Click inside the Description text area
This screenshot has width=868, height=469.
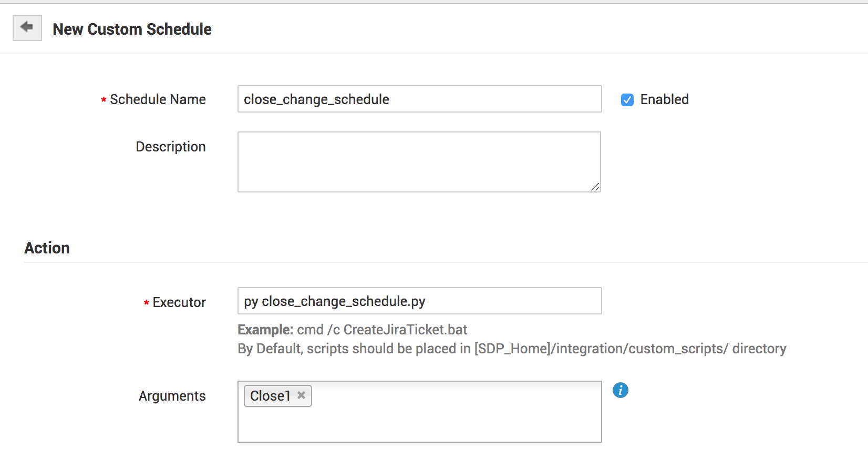pos(419,162)
